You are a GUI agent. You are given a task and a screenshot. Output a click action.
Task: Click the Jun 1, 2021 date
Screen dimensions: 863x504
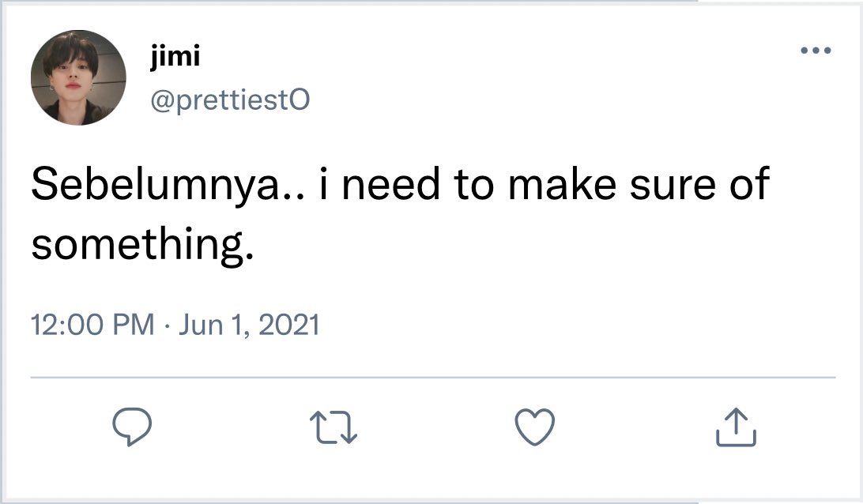pos(249,325)
